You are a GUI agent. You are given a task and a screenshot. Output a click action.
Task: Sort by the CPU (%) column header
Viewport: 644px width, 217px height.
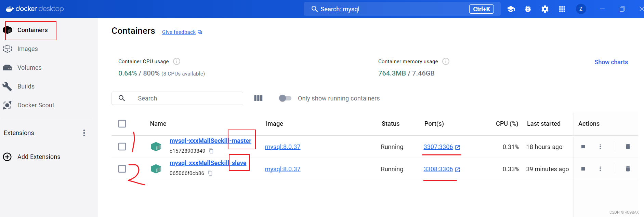(x=507, y=124)
